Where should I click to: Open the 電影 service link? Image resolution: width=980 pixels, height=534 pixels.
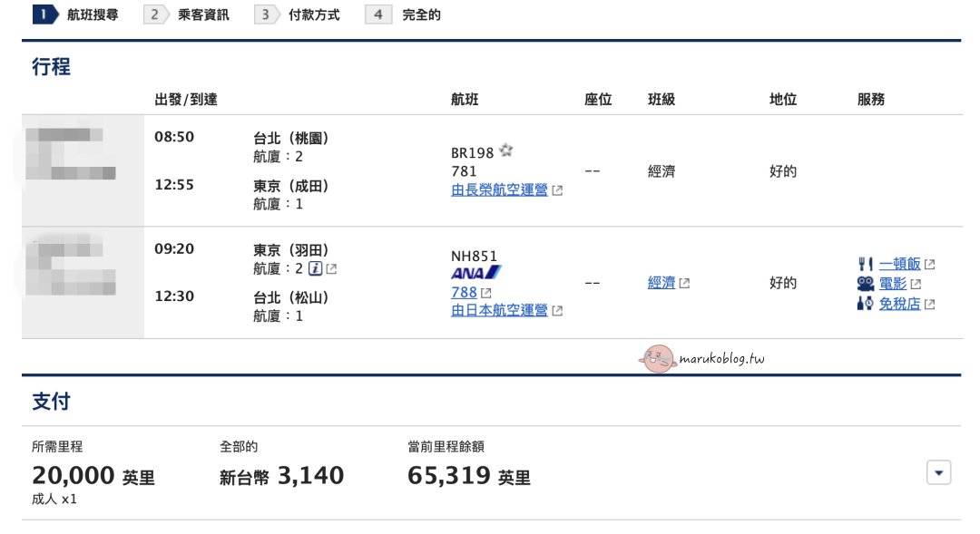(x=893, y=284)
